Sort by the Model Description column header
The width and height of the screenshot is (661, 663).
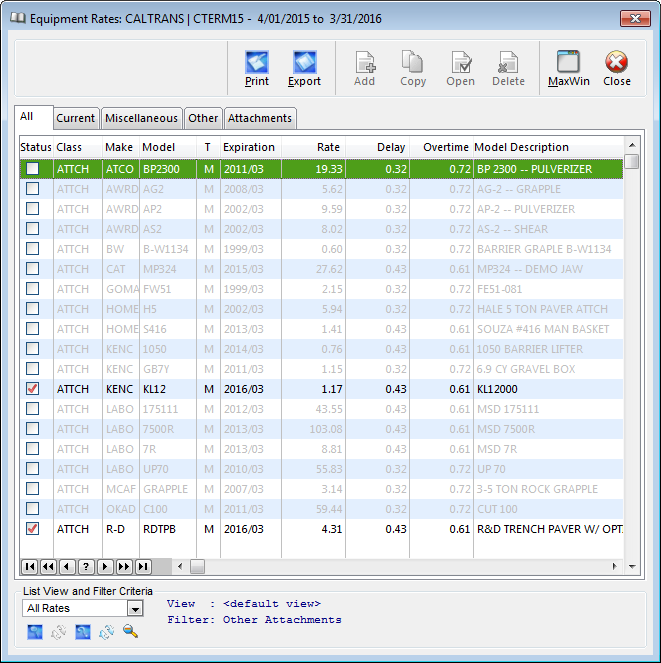click(548, 147)
